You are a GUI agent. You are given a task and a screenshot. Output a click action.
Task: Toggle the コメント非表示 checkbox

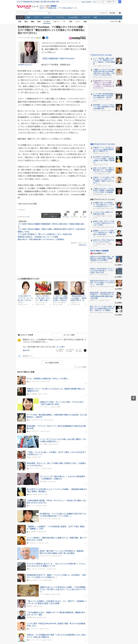click(x=75, y=367)
